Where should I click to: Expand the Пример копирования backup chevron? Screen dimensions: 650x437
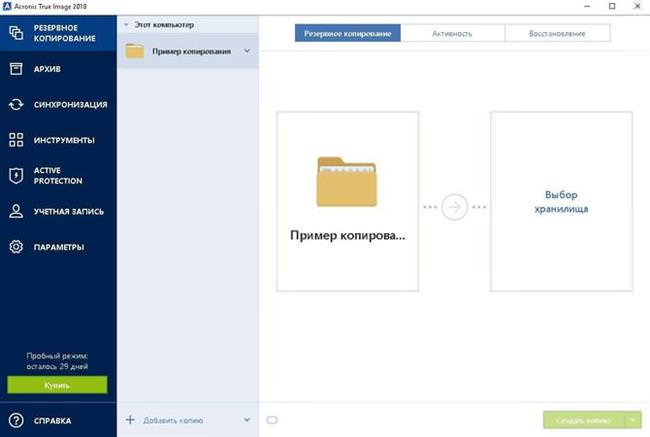247,51
